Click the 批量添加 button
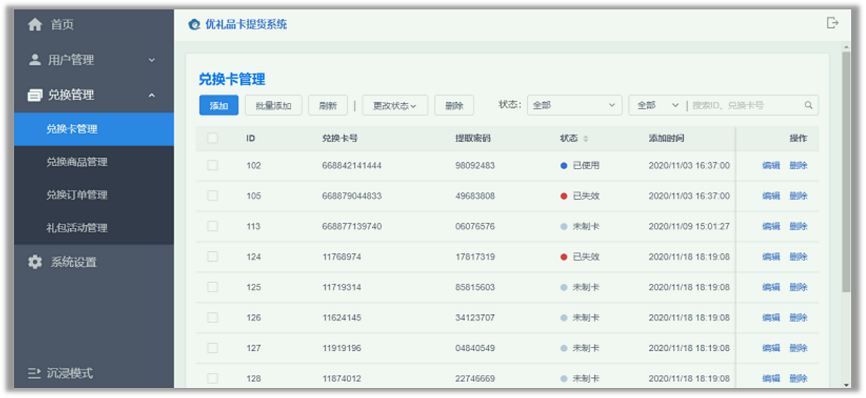Image resolution: width=866 pixels, height=398 pixels. (x=273, y=105)
